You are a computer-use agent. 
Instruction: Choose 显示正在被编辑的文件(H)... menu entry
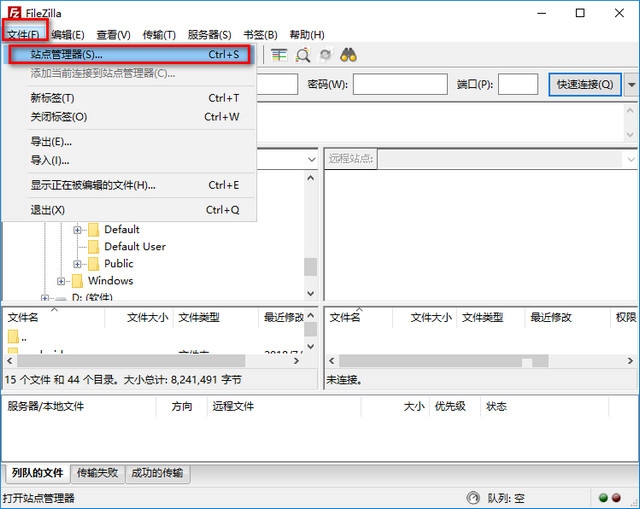click(129, 185)
